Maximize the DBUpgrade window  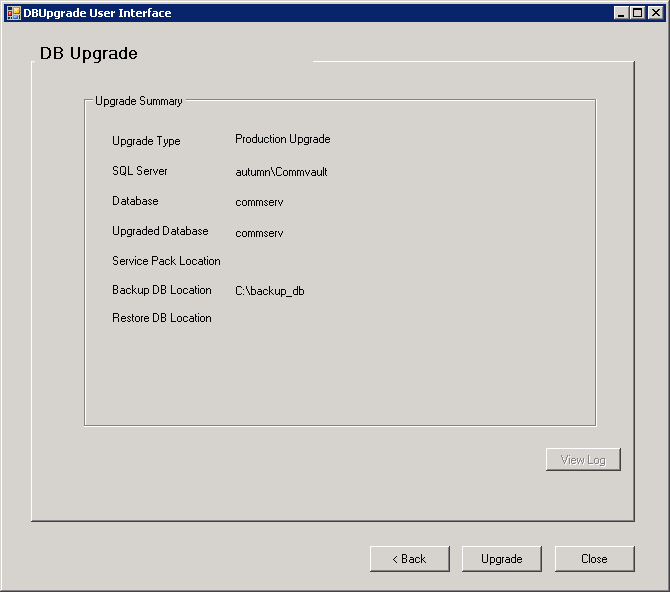pyautogui.click(x=638, y=13)
